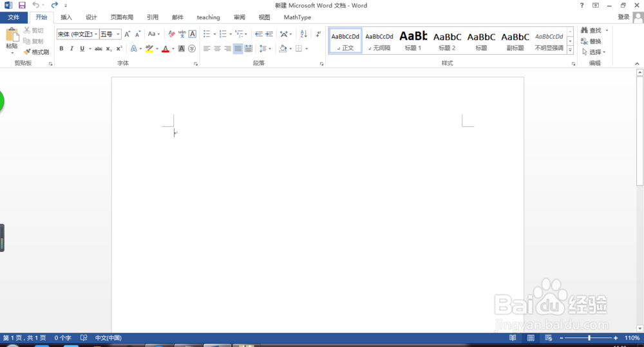Apply character border (boxed A)
644x347 pixels.
(192, 34)
